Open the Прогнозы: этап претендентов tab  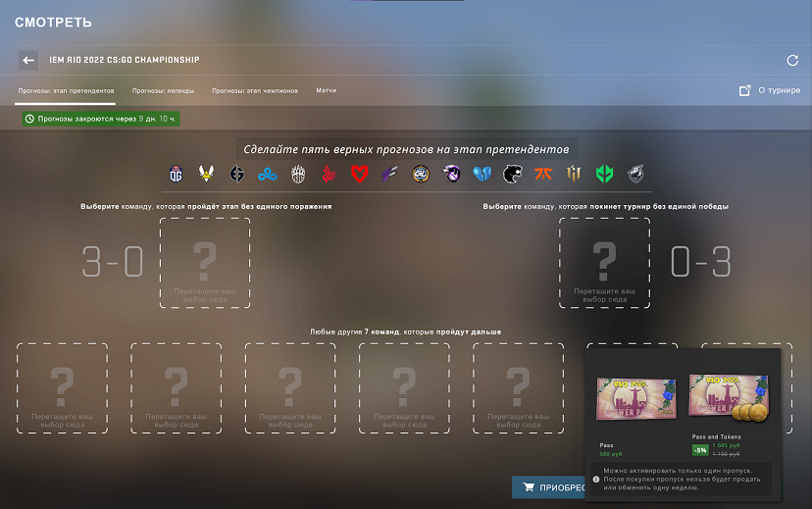66,90
